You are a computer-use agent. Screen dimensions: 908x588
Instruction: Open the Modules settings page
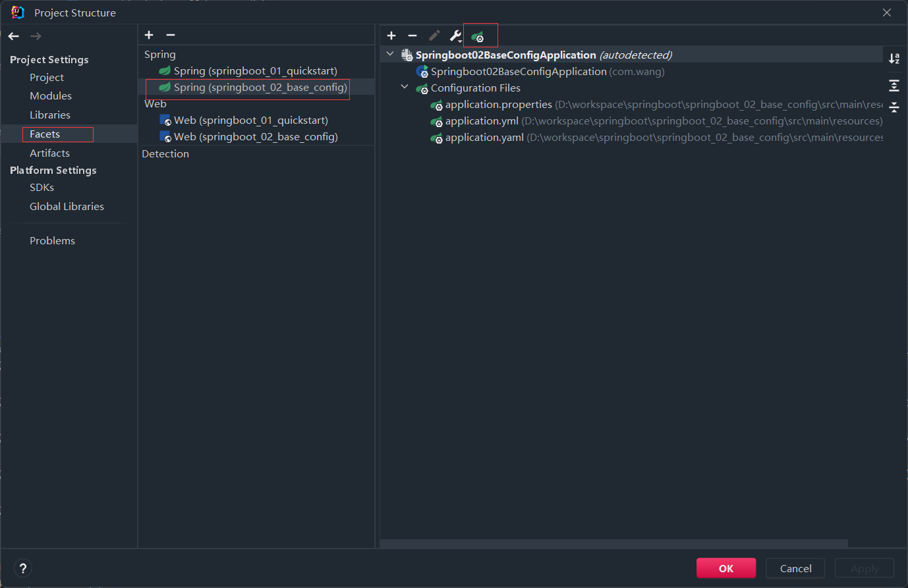pyautogui.click(x=51, y=95)
